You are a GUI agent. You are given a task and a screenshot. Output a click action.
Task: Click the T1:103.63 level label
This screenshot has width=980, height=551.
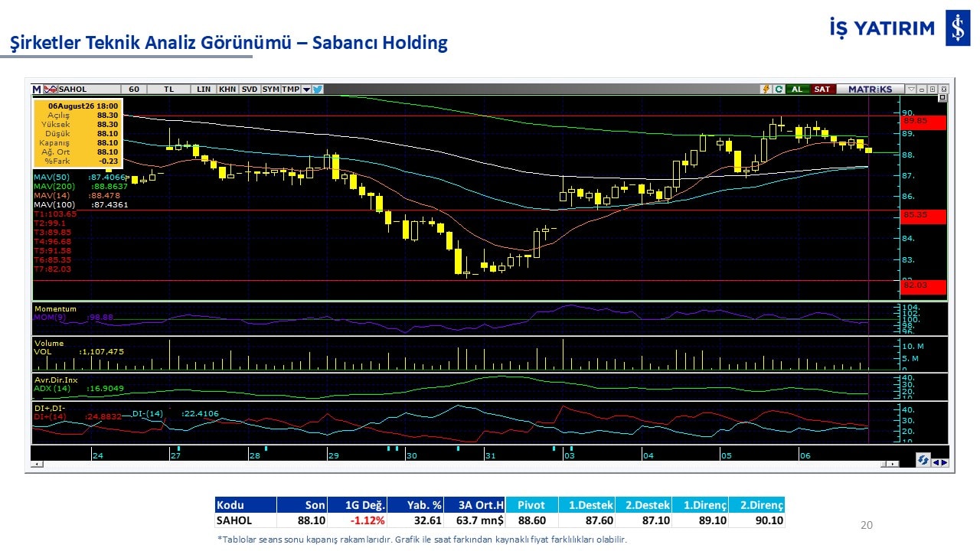(54, 214)
